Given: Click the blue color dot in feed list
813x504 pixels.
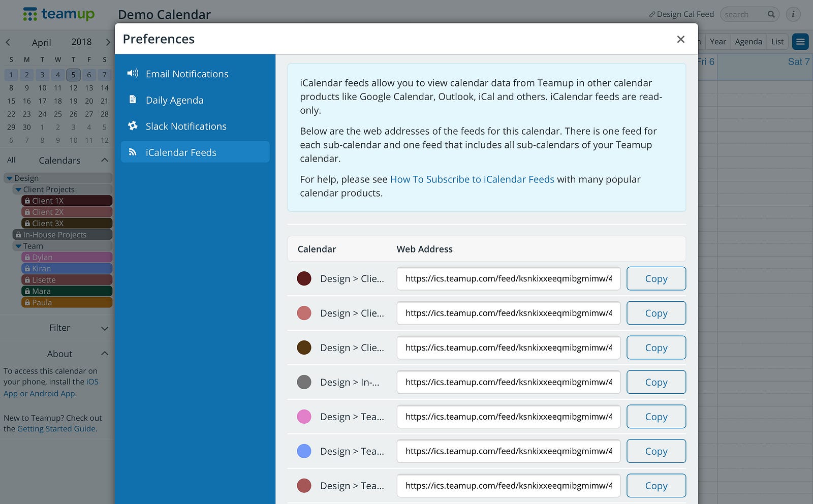Looking at the screenshot, I should tap(304, 451).
